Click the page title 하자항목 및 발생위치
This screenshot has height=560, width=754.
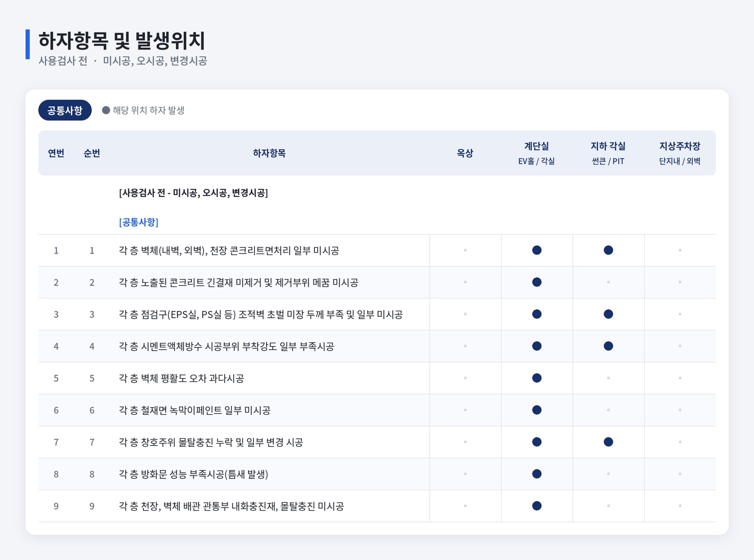pyautogui.click(x=122, y=41)
